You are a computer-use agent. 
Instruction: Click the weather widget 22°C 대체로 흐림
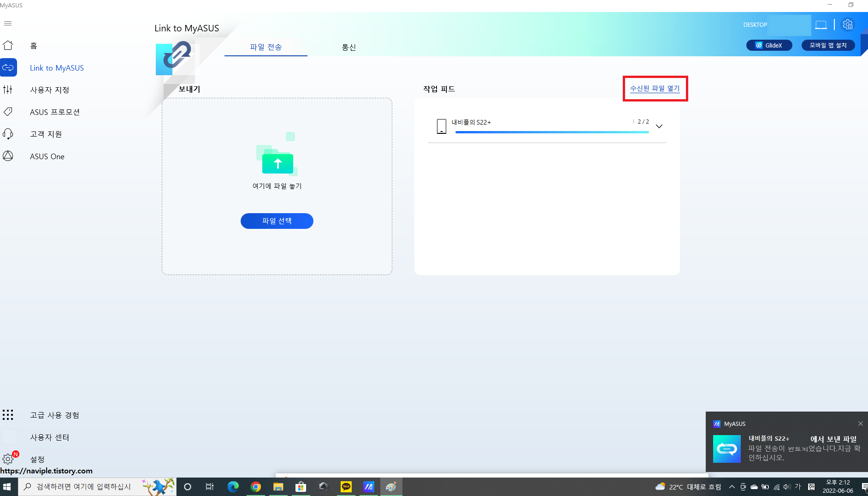point(688,487)
